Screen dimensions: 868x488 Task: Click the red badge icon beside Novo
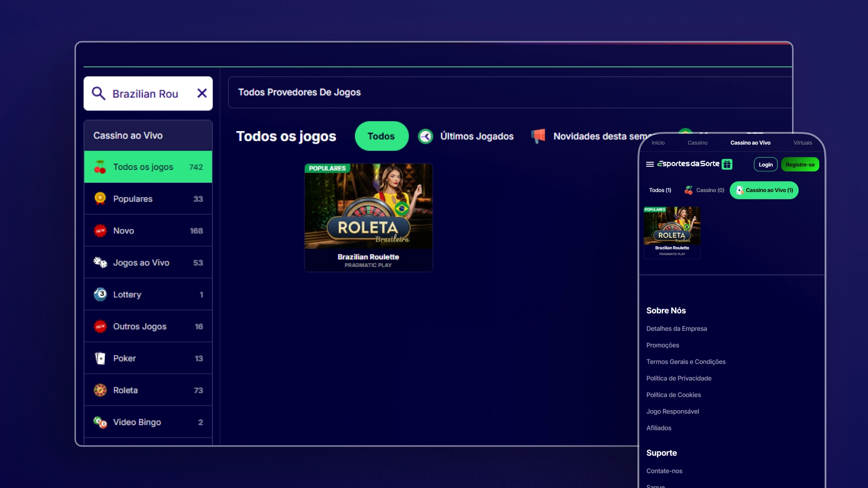100,230
